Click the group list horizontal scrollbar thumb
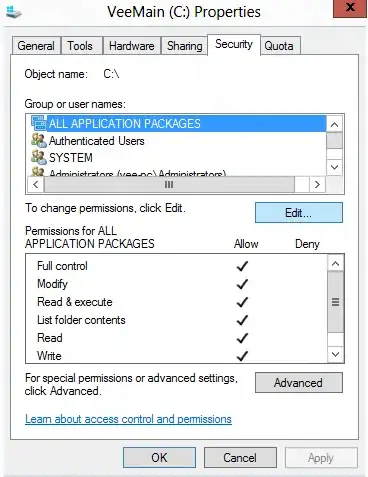368x477 pixels. click(169, 184)
